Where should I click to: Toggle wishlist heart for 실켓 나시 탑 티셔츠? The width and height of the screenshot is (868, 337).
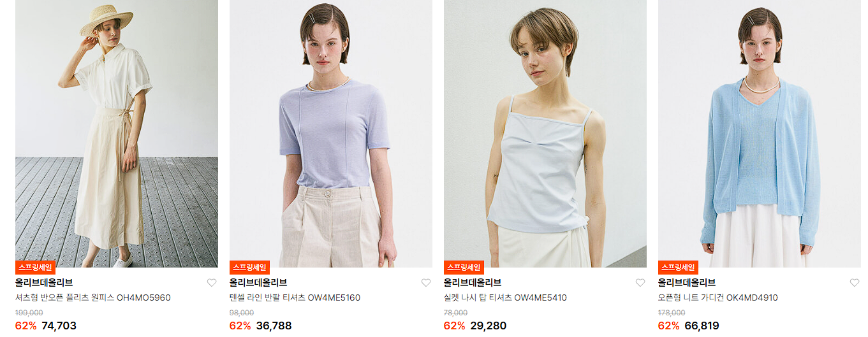(640, 283)
